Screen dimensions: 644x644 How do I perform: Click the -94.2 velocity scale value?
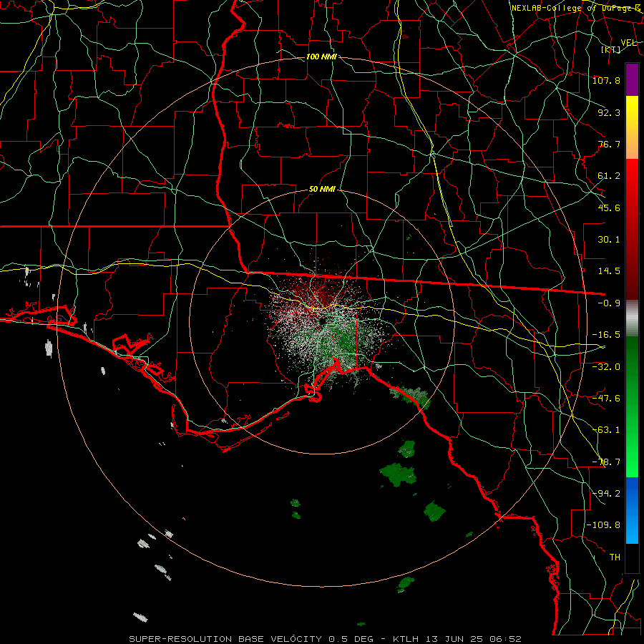click(x=606, y=493)
